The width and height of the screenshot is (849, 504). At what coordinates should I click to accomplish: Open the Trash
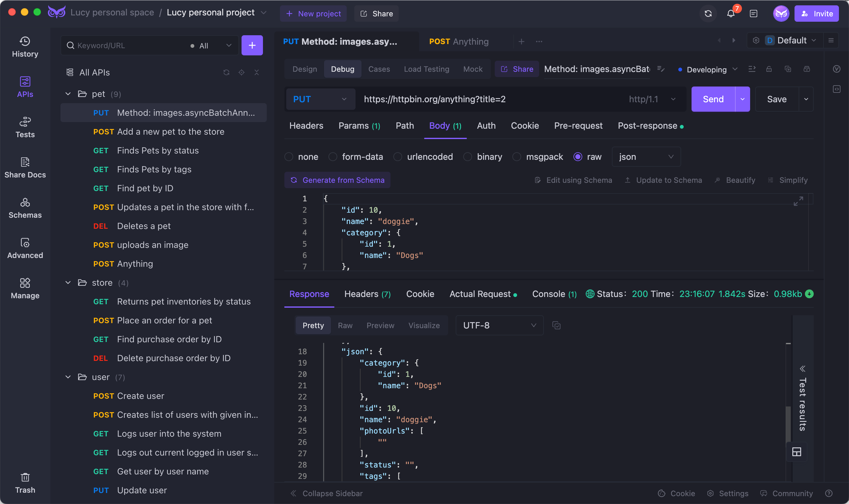coord(25,483)
